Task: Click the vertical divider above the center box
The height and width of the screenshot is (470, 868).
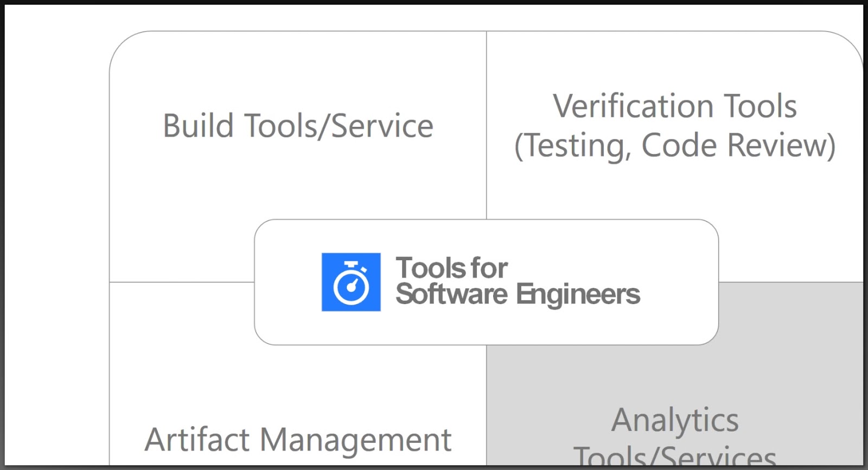Action: [487, 125]
